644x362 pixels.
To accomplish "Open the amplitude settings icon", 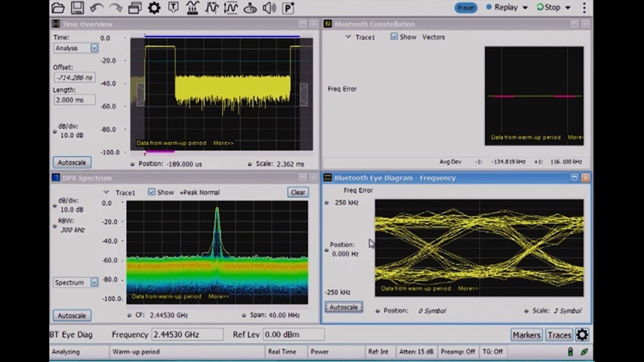I will 231,8.
